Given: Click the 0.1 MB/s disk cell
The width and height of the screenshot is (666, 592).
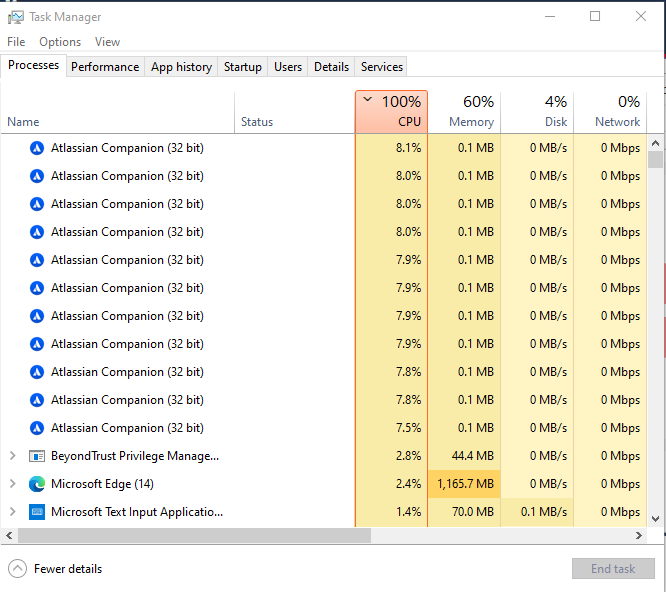Looking at the screenshot, I should coord(537,512).
